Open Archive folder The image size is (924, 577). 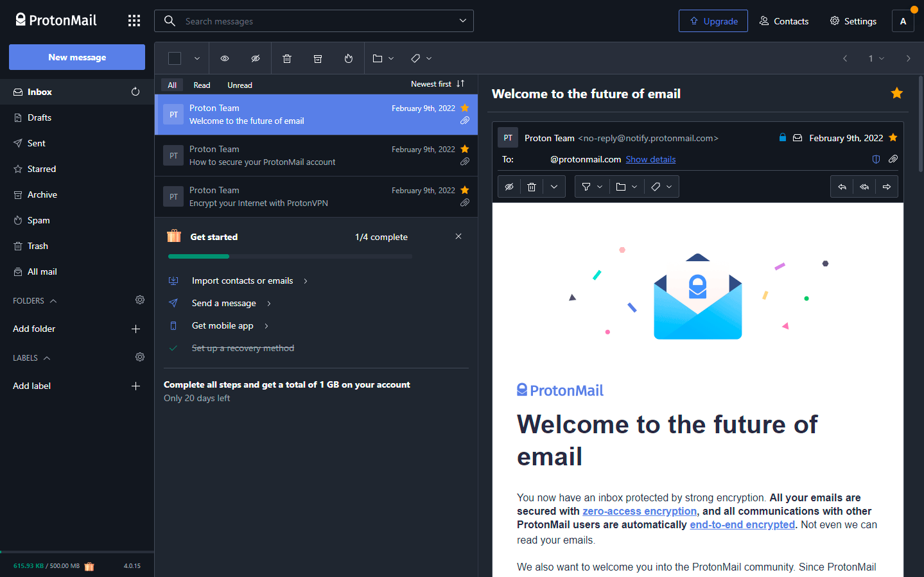77,194
